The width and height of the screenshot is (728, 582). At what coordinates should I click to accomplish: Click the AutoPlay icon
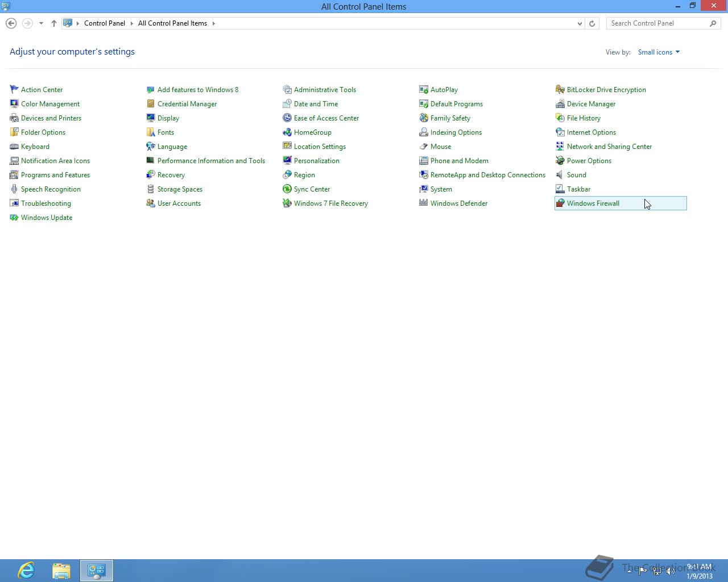point(424,89)
